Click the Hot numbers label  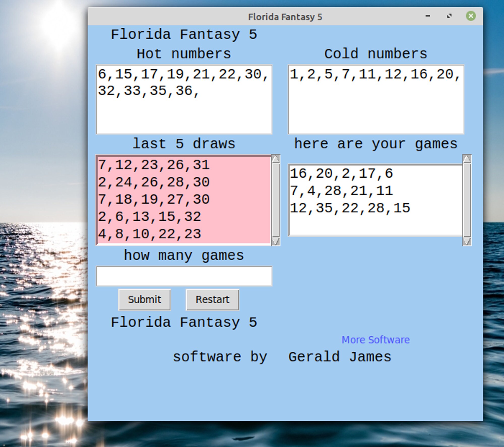point(184,54)
